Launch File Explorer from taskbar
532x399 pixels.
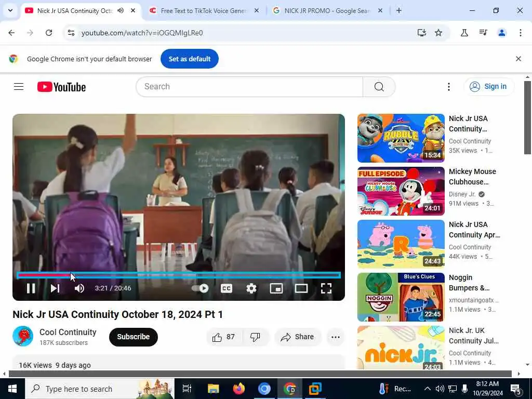point(213,389)
